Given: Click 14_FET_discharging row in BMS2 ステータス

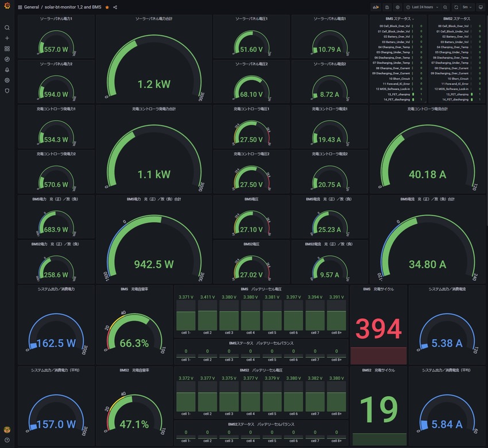Looking at the screenshot, I should point(456,99).
